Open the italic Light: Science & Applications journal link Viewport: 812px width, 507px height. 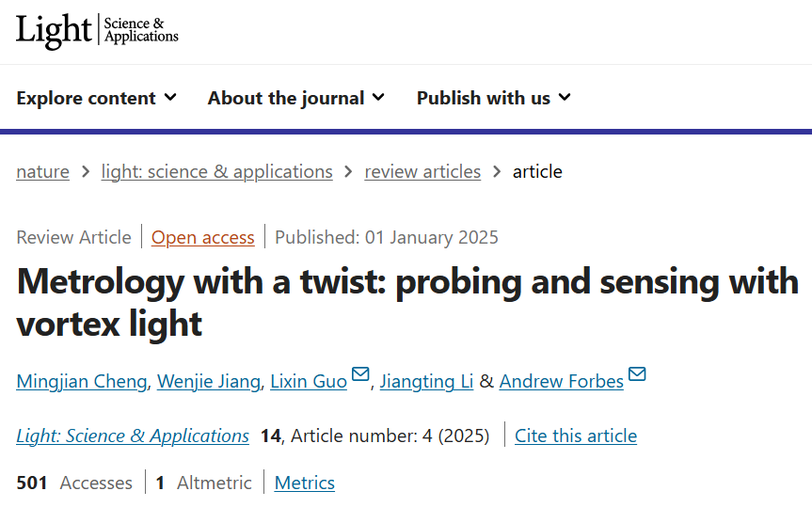[x=133, y=436]
